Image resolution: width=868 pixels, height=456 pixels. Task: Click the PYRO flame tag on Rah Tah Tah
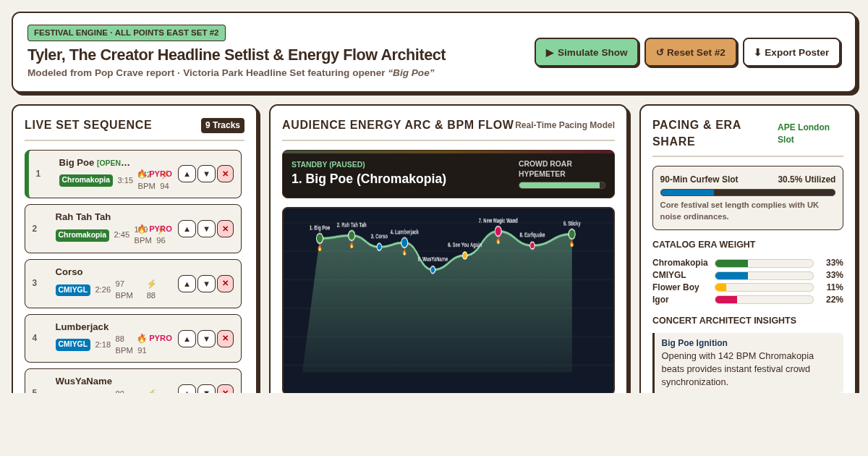pos(155,229)
